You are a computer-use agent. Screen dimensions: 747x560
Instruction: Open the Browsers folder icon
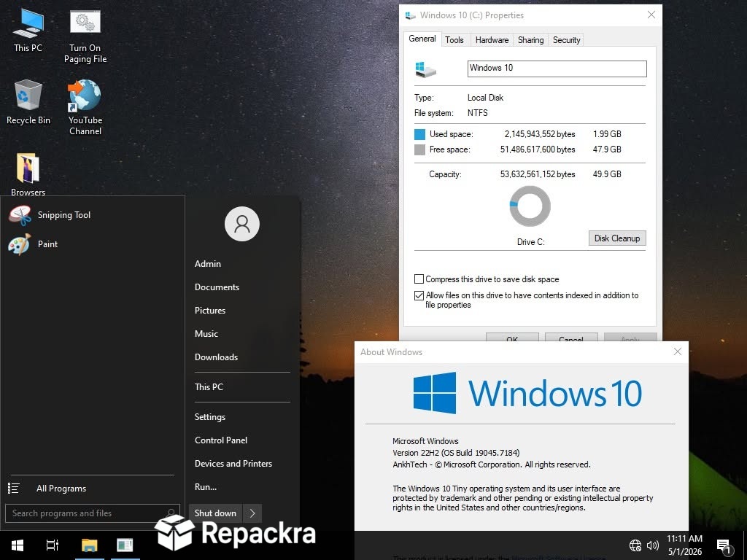(x=28, y=174)
